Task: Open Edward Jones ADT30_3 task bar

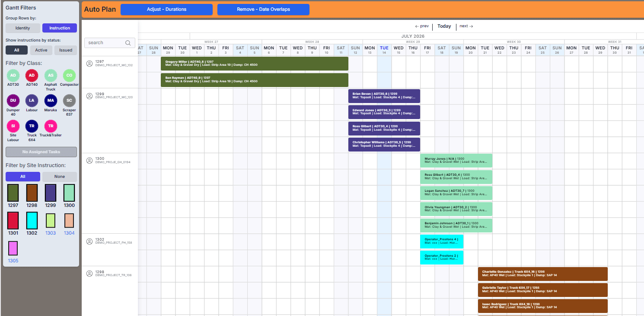Action: click(384, 112)
